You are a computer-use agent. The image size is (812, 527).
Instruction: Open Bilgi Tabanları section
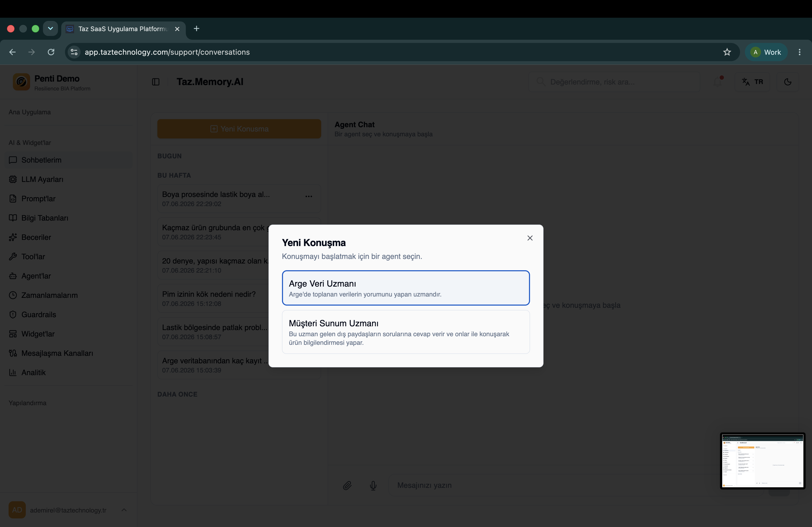[68, 218]
